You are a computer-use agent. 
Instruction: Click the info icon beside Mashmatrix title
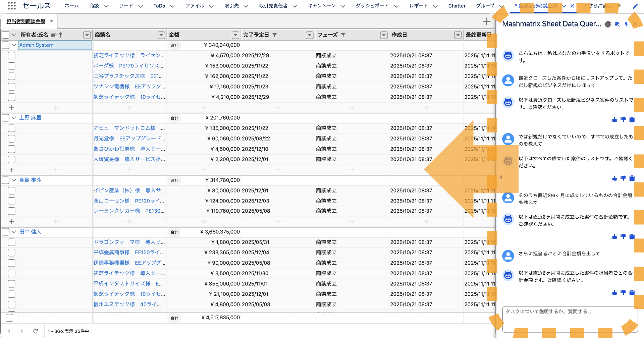coord(608,24)
